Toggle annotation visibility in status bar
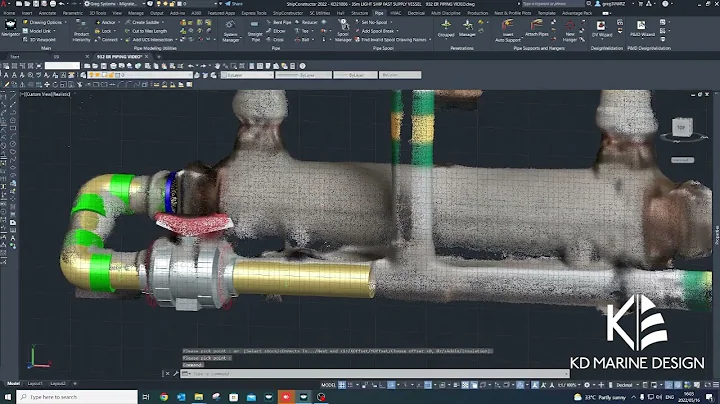Screen dimensions: 720x404 (535, 385)
